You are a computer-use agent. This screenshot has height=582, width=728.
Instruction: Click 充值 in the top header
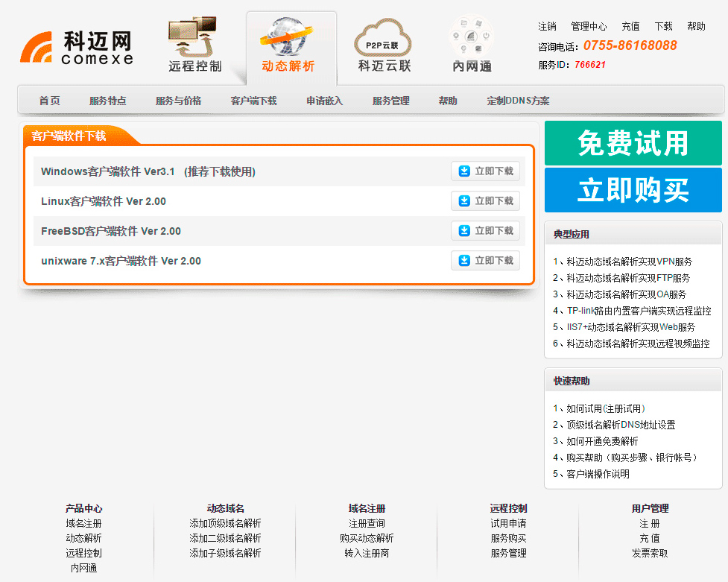click(630, 27)
